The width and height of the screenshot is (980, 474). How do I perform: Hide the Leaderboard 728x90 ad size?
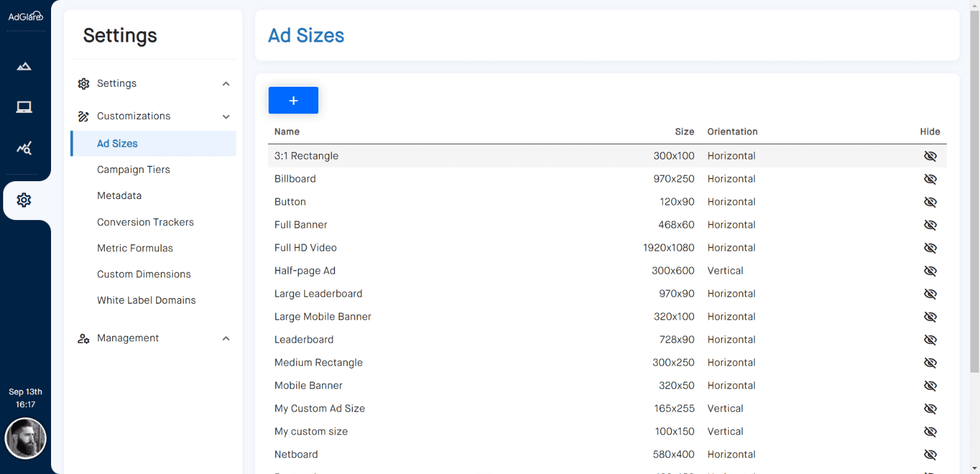tap(930, 339)
